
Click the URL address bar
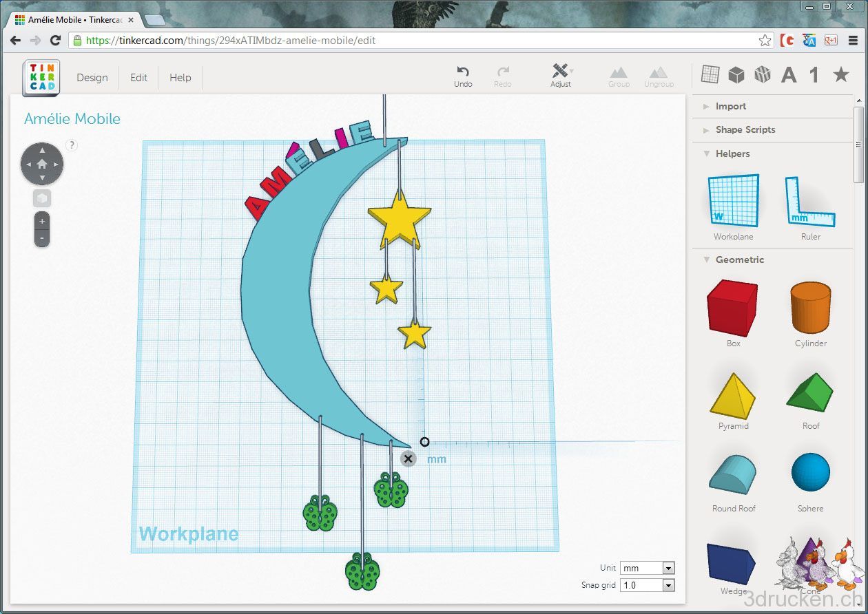pyautogui.click(x=422, y=41)
